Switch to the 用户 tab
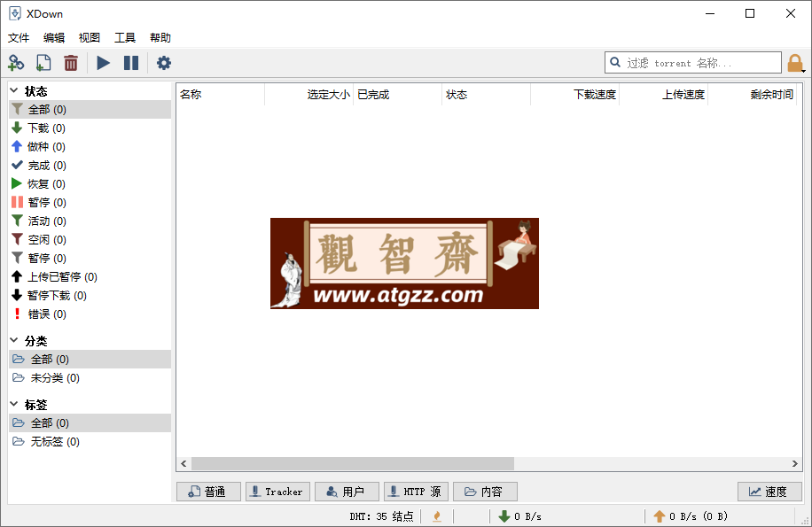 [x=347, y=492]
